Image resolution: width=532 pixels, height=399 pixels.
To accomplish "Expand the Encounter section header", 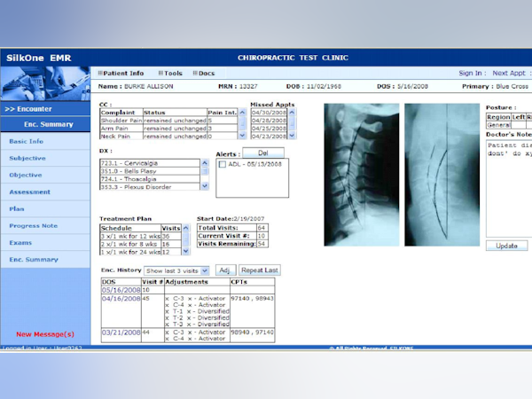I will click(x=45, y=109).
